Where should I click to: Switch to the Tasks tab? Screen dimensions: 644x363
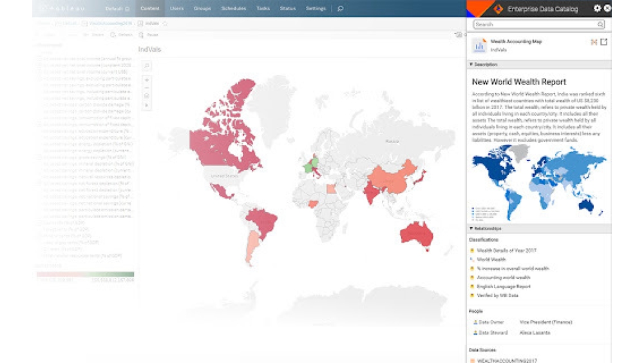(x=263, y=8)
